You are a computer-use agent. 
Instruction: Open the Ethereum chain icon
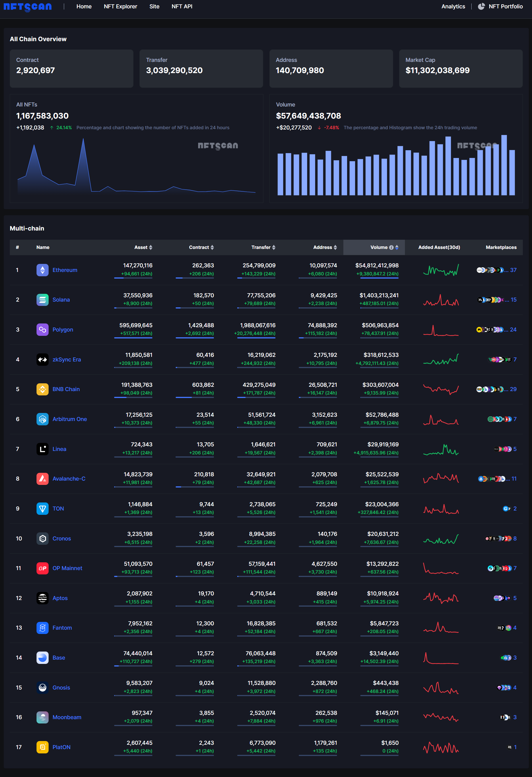pyautogui.click(x=43, y=270)
